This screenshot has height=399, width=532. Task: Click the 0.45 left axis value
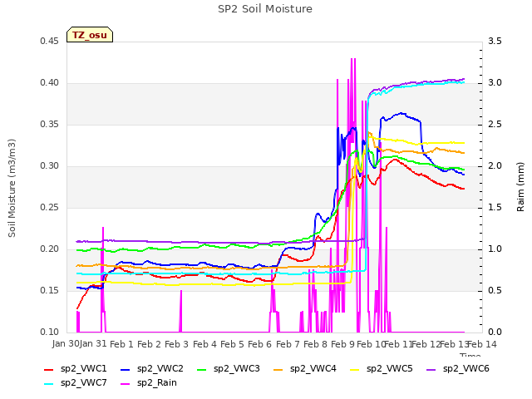[50, 42]
